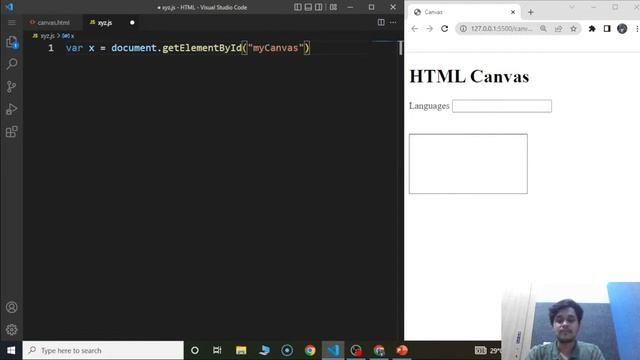Go back in Chrome
This screenshot has width=640, height=360.
coord(415,29)
